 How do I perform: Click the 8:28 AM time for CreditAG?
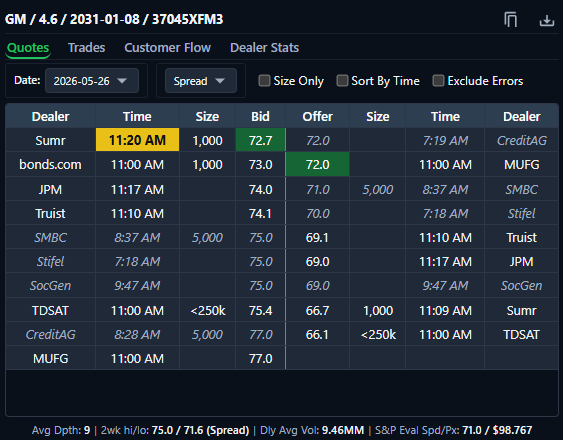(137, 334)
